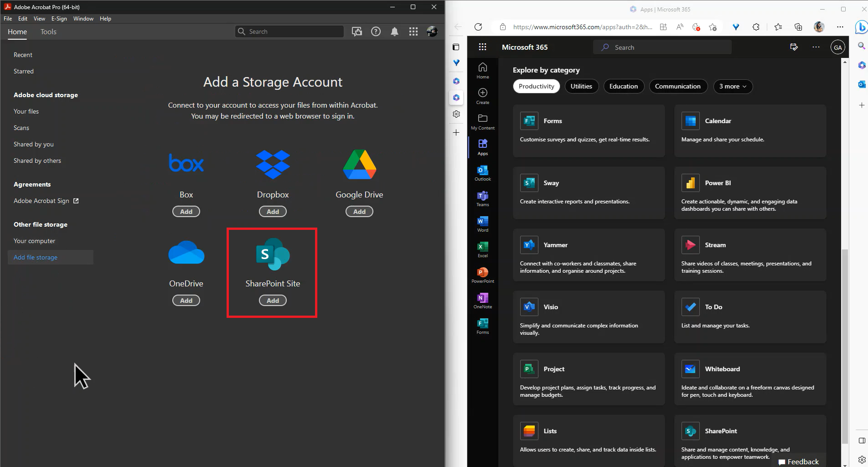This screenshot has height=467, width=868.
Task: Click Add under SharePoint Site
Action: 273,301
